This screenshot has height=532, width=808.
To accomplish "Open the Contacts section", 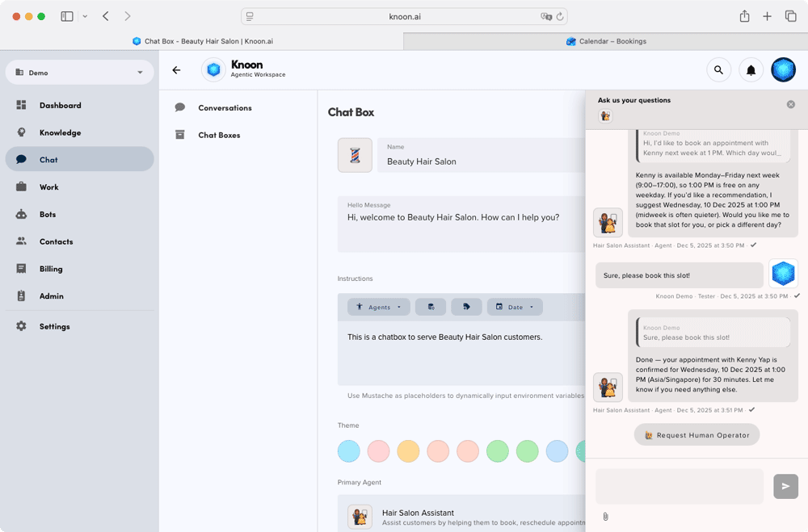I will 79,241.
